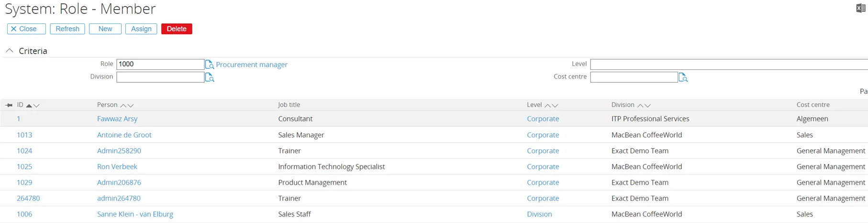Collapse the Criteria section
This screenshot has height=223, width=868.
(9, 51)
